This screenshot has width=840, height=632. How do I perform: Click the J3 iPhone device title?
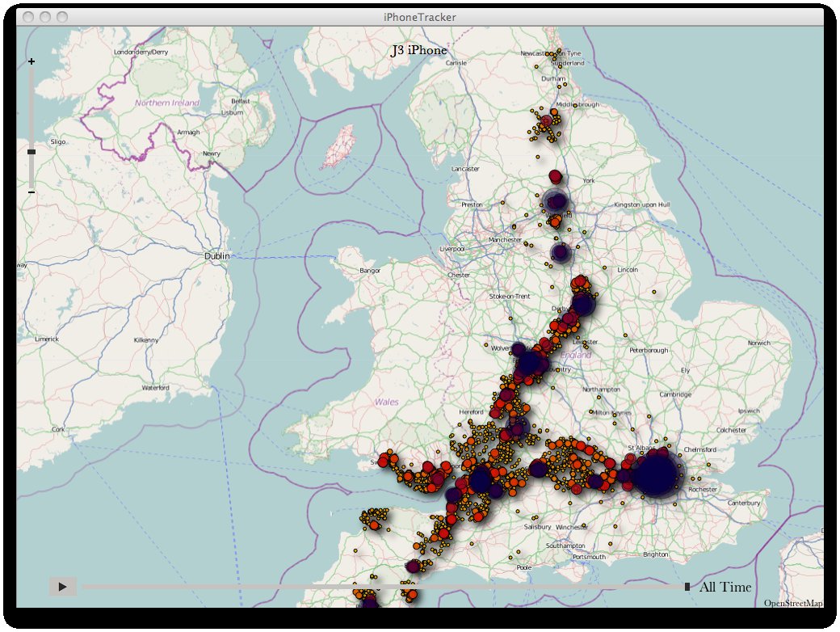419,50
